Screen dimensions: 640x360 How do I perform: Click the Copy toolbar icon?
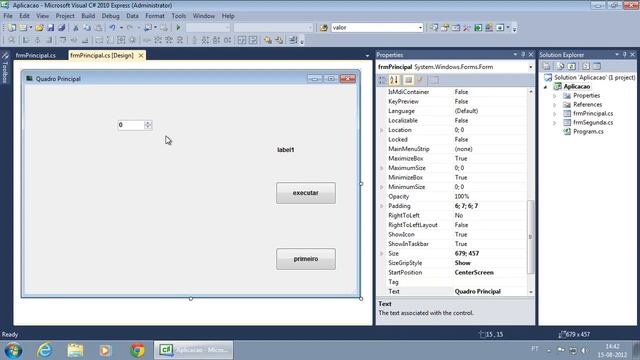(87, 28)
